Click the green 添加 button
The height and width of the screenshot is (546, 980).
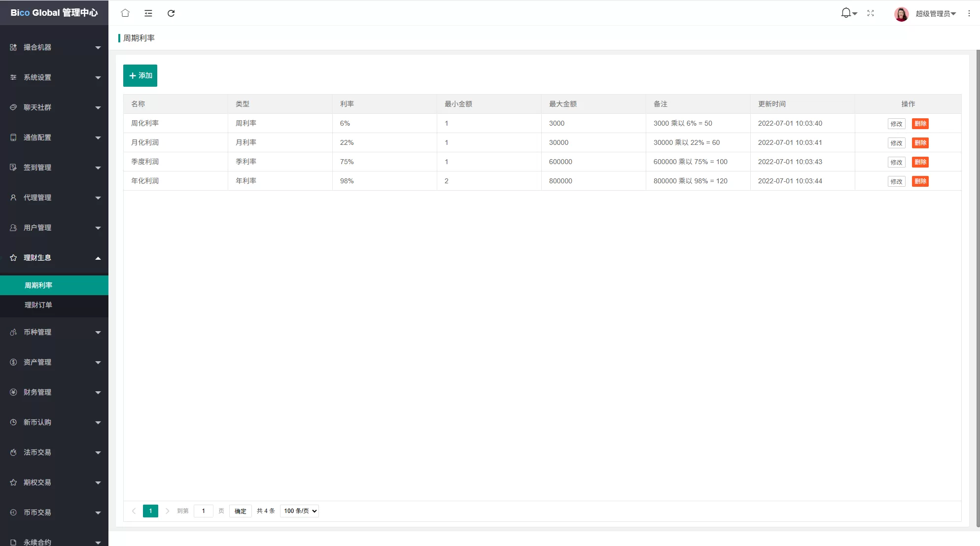pos(140,75)
